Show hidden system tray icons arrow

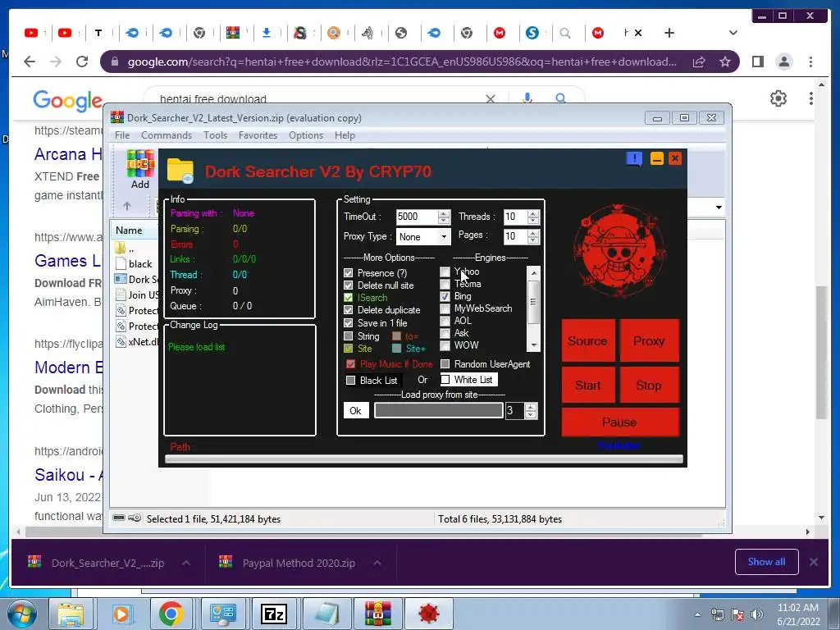point(697,615)
